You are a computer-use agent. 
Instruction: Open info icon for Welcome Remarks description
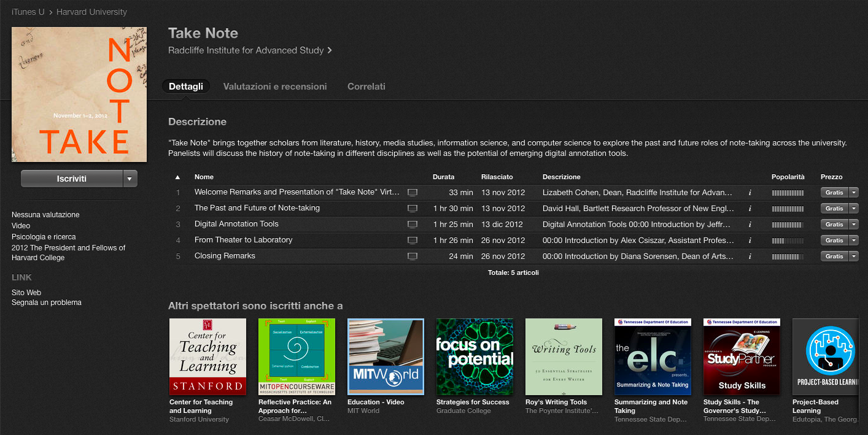pyautogui.click(x=750, y=193)
